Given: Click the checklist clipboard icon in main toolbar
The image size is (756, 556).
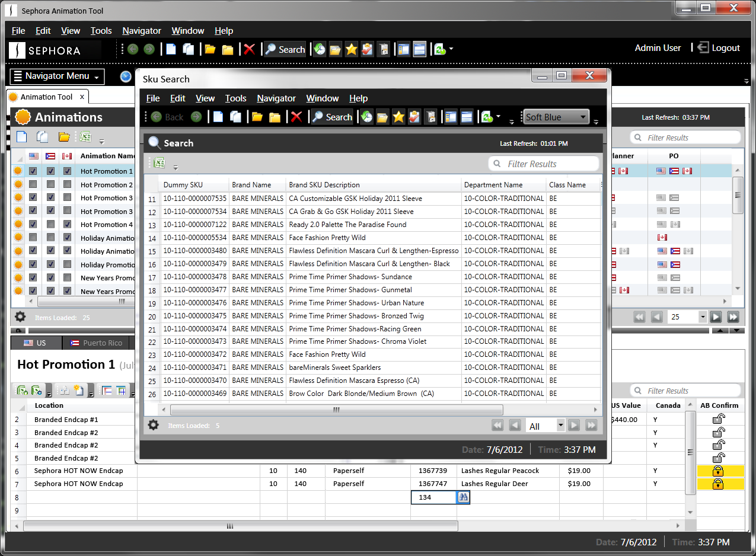Looking at the screenshot, I should (367, 49).
